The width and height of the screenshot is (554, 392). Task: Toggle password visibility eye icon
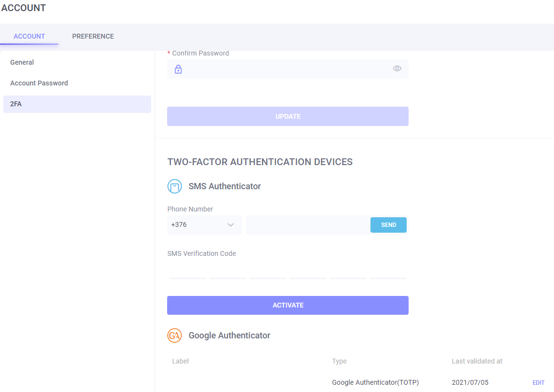coord(397,69)
